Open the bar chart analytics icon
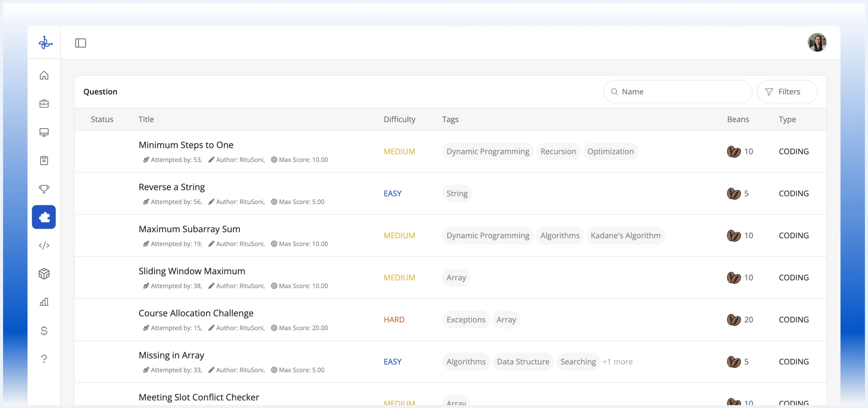The height and width of the screenshot is (408, 868). pyautogui.click(x=44, y=302)
